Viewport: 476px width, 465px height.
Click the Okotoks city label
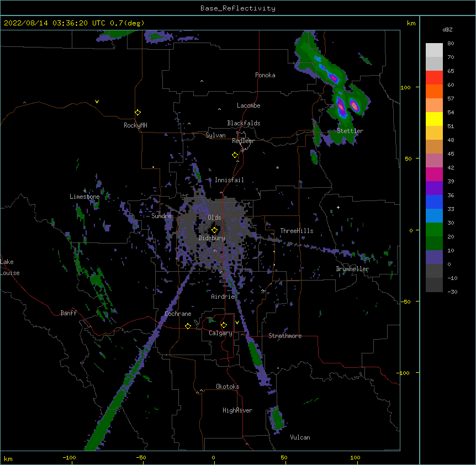pyautogui.click(x=228, y=387)
